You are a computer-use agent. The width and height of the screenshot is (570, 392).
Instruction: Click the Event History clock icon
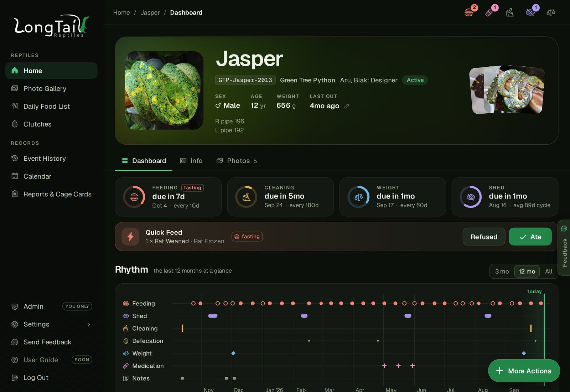pyautogui.click(x=15, y=158)
